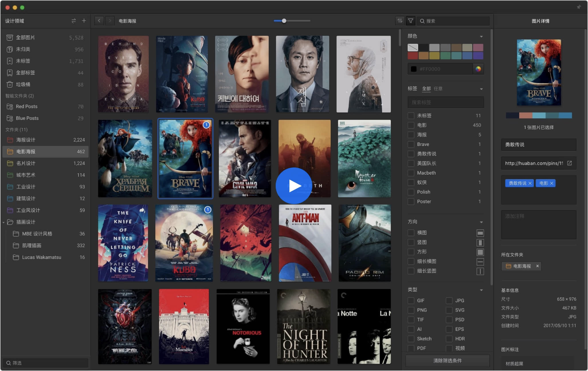This screenshot has width=588, height=371.
Task: Open the color wheel picker icon
Action: [x=478, y=69]
